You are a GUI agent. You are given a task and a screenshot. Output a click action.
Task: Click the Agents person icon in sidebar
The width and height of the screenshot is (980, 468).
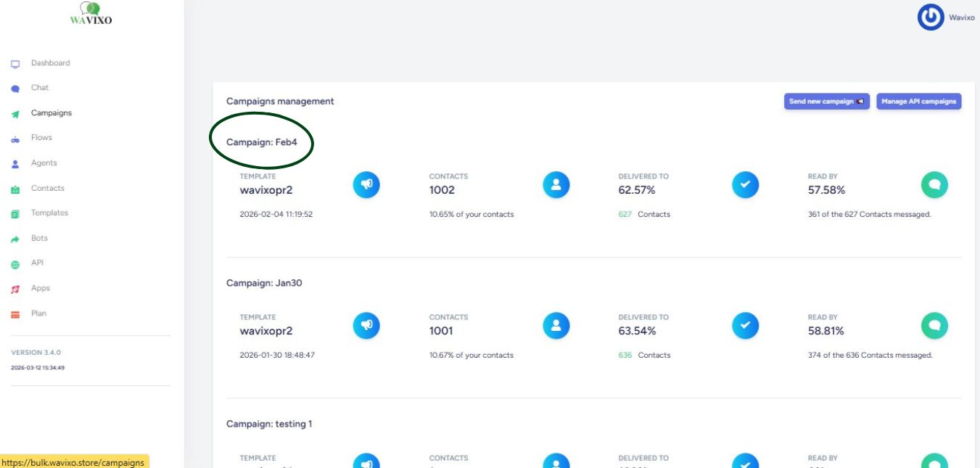[15, 164]
